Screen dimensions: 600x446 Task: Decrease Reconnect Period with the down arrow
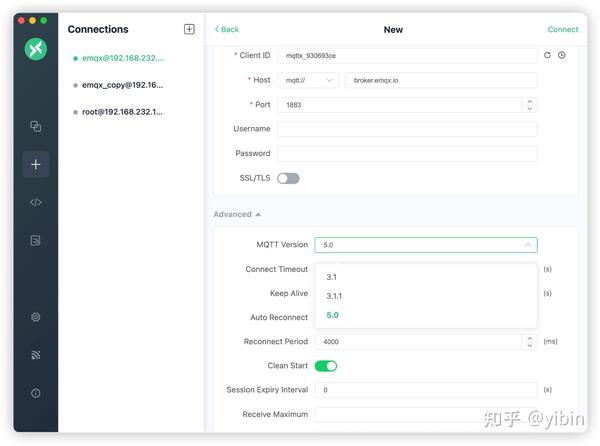(x=530, y=345)
